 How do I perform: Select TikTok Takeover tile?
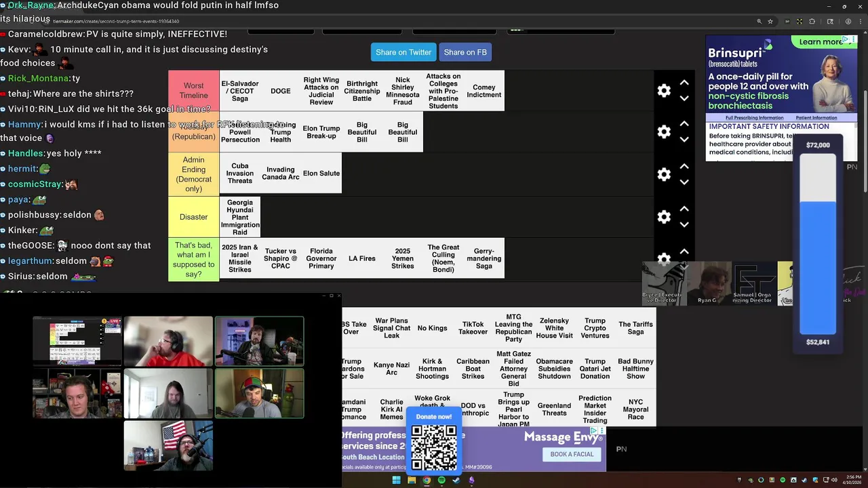click(x=473, y=328)
